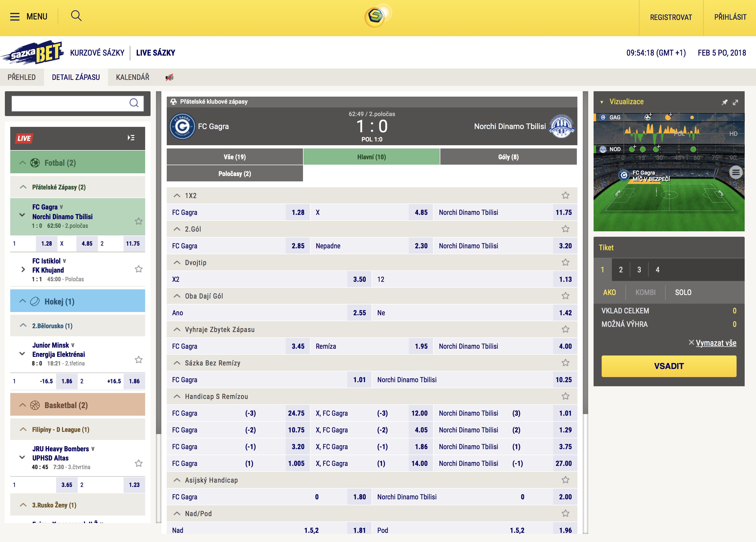Viewport: 756px width, 542px height.
Task: Click the search magnifier icon in header
Action: click(76, 16)
